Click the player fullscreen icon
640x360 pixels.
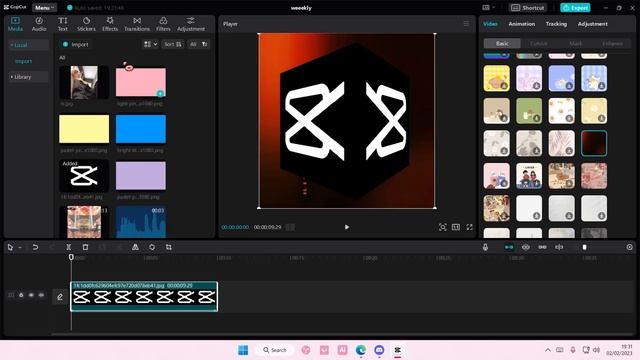click(469, 227)
